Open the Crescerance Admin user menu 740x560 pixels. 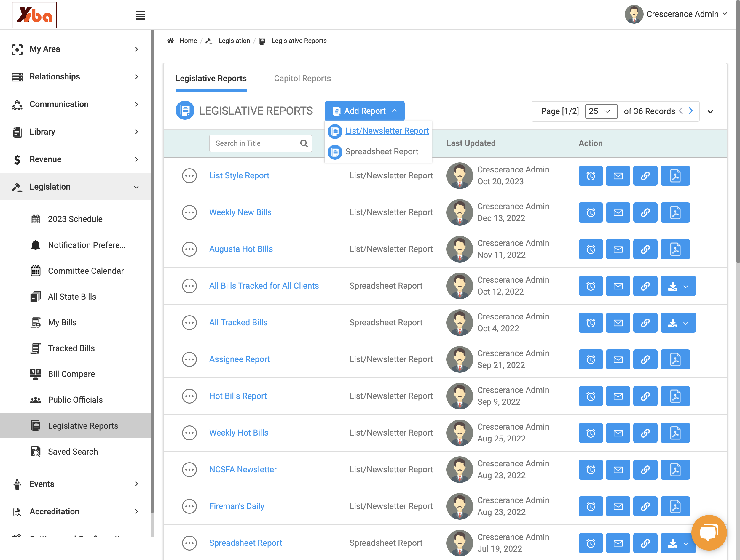pos(676,14)
